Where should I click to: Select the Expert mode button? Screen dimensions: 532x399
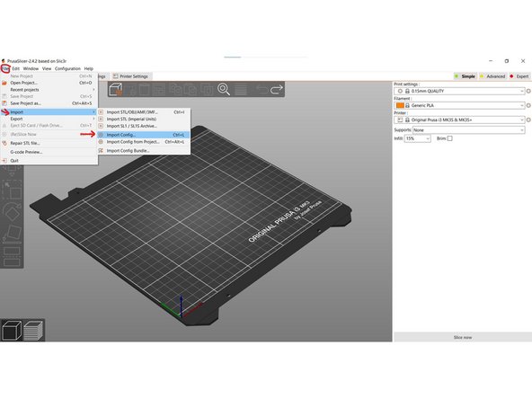click(x=519, y=76)
